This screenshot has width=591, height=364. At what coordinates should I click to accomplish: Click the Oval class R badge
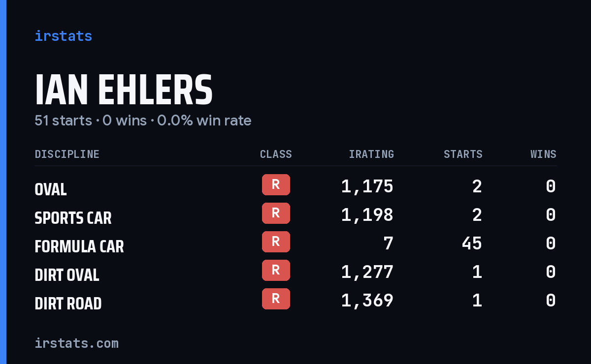click(x=276, y=185)
